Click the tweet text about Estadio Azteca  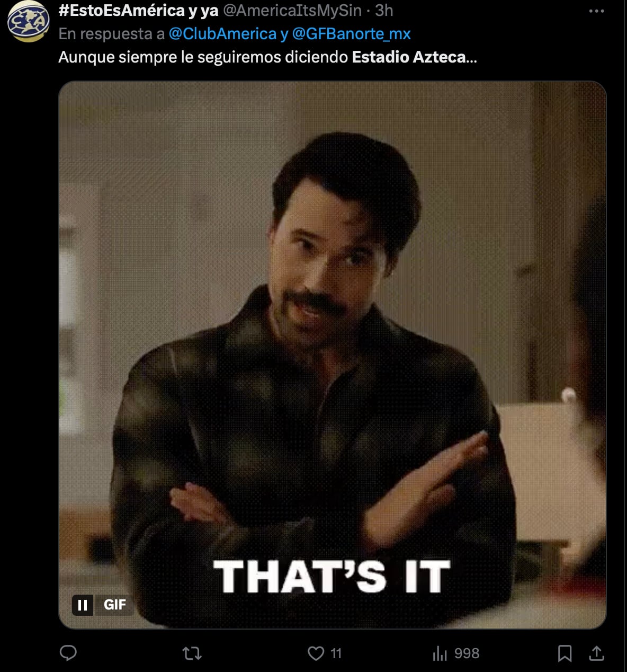[x=267, y=57]
